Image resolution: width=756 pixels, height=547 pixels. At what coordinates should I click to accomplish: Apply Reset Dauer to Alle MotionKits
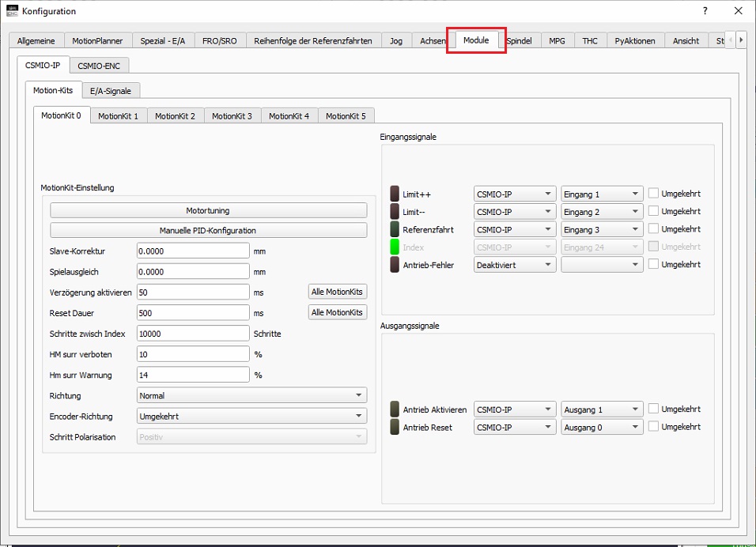click(x=337, y=312)
